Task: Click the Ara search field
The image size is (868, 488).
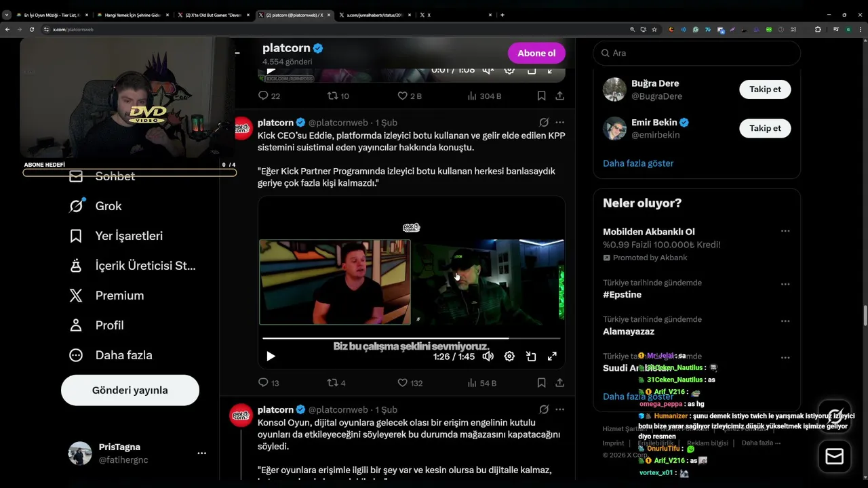Action: coord(697,53)
